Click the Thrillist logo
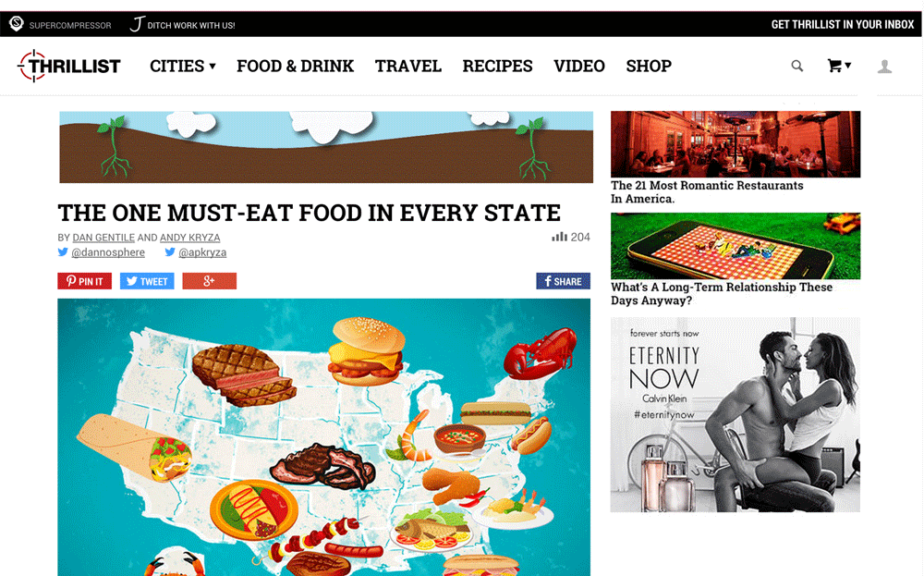The width and height of the screenshot is (924, 576). point(69,66)
